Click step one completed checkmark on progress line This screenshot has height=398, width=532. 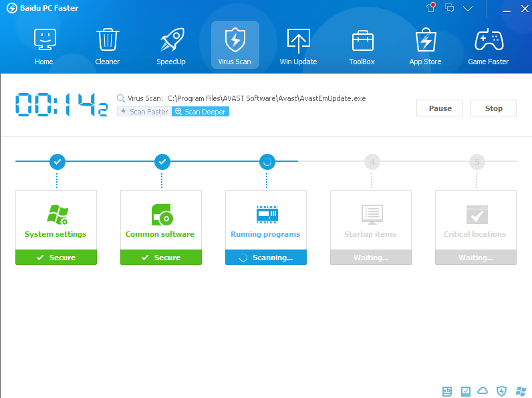57,162
